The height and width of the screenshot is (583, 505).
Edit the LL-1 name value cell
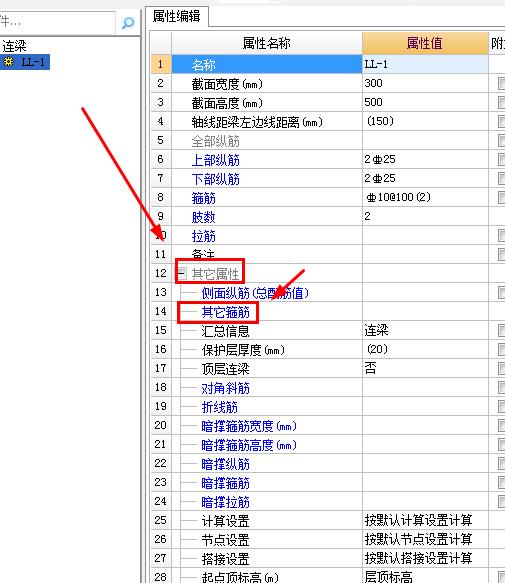click(x=425, y=65)
